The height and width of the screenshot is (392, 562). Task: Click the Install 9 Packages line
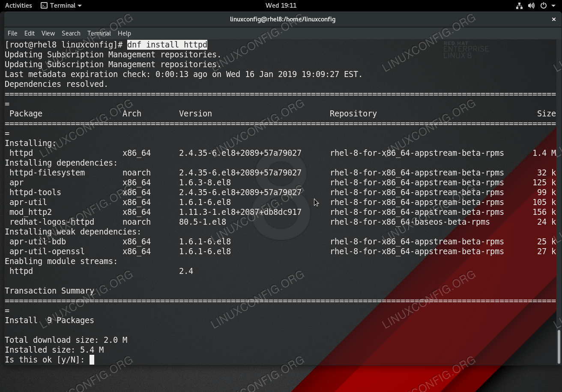[49, 321]
